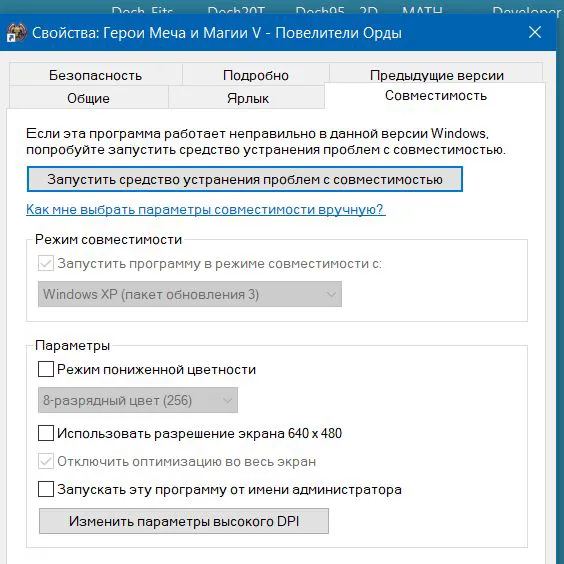Expand the Windows XP (пакет обновления 3) dropdown

pyautogui.click(x=190, y=294)
